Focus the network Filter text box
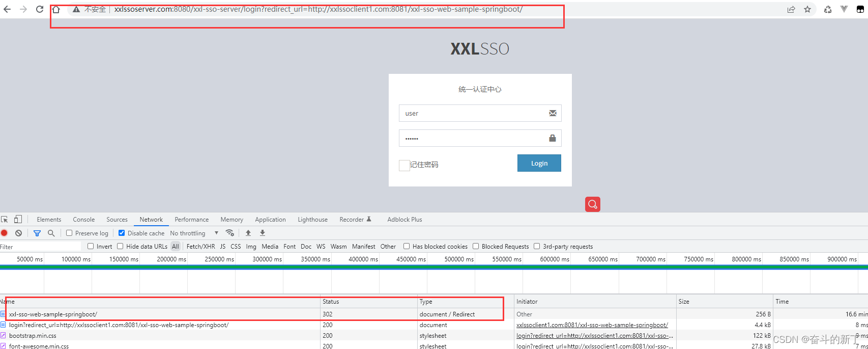The height and width of the screenshot is (349, 868). tap(41, 247)
